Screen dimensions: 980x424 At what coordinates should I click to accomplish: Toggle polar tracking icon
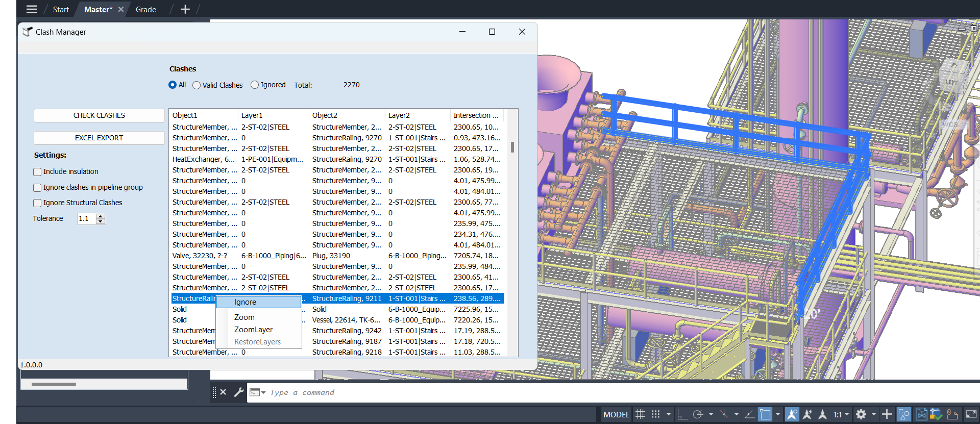pyautogui.click(x=698, y=414)
